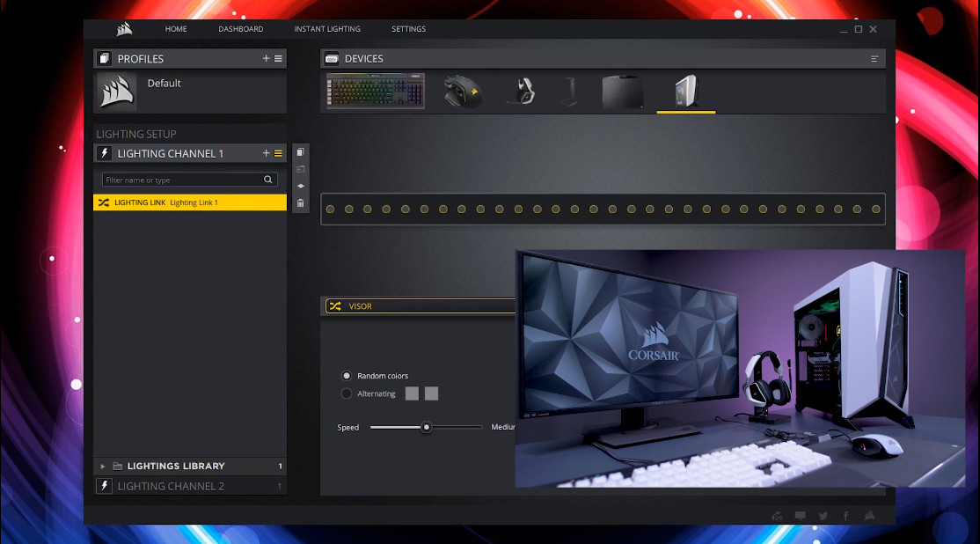The image size is (980, 544).
Task: Add a new profile with the plus icon
Action: click(267, 58)
